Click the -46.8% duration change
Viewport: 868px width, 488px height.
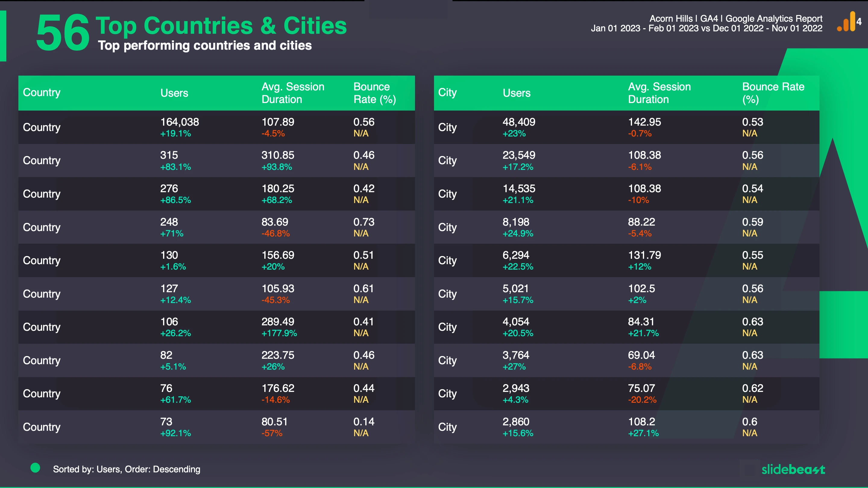[x=276, y=233]
